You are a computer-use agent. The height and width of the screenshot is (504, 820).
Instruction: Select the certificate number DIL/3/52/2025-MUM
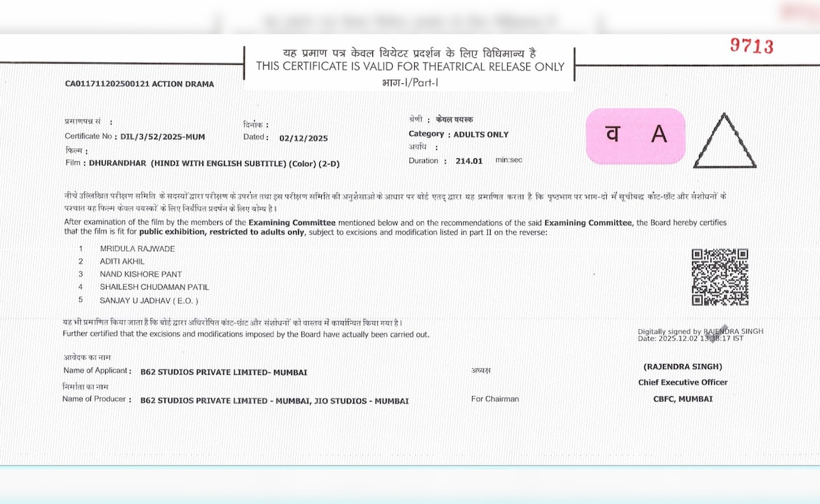point(163,137)
